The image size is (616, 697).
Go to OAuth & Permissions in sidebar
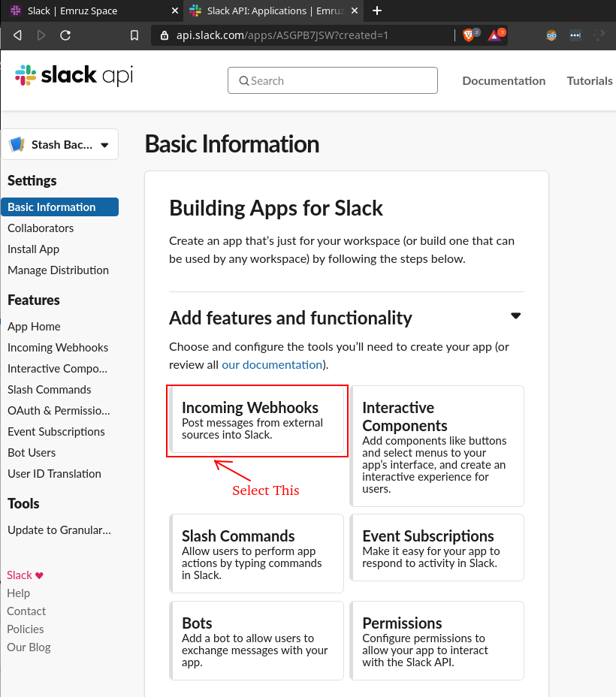[x=59, y=411]
